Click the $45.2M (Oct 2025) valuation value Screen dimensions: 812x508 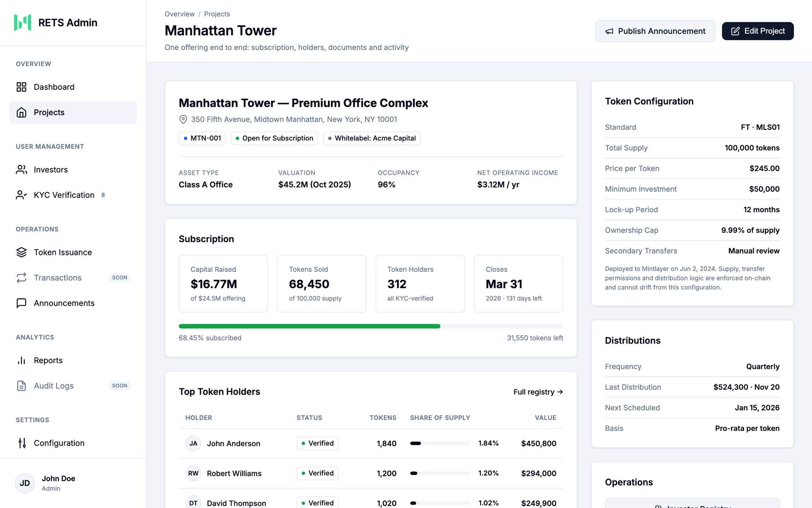[x=314, y=184]
